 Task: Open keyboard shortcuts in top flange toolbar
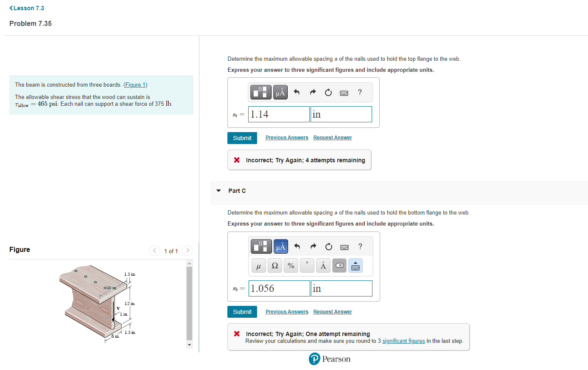tap(344, 93)
